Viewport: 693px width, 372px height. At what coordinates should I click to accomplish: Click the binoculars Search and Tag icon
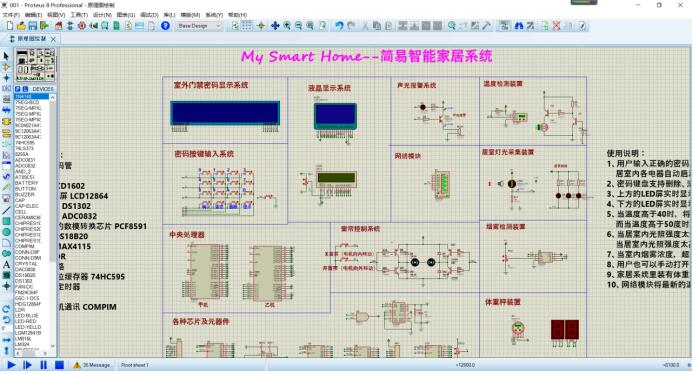[x=519, y=26]
